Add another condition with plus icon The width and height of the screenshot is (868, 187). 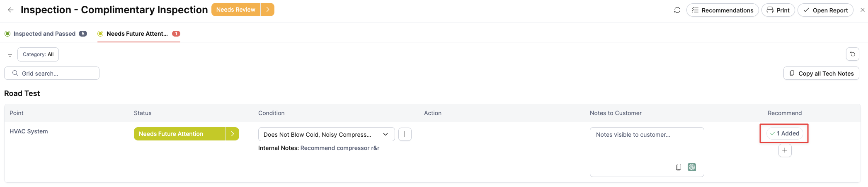[405, 134]
